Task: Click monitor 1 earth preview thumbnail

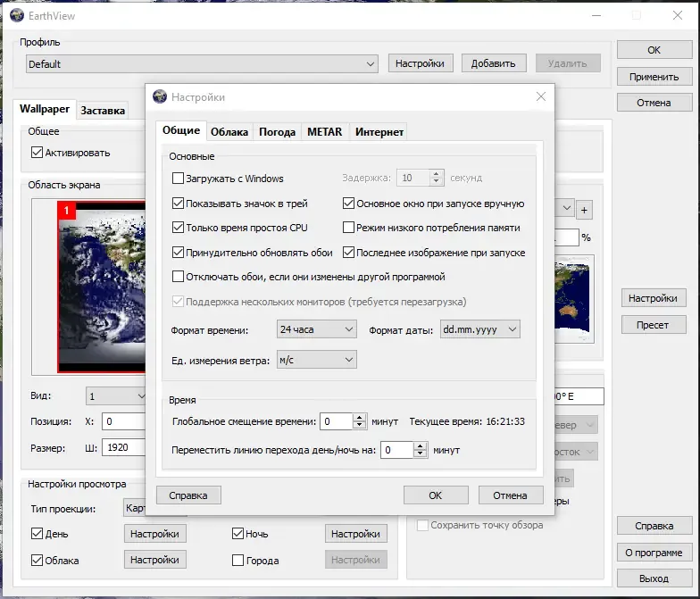Action: (x=102, y=287)
